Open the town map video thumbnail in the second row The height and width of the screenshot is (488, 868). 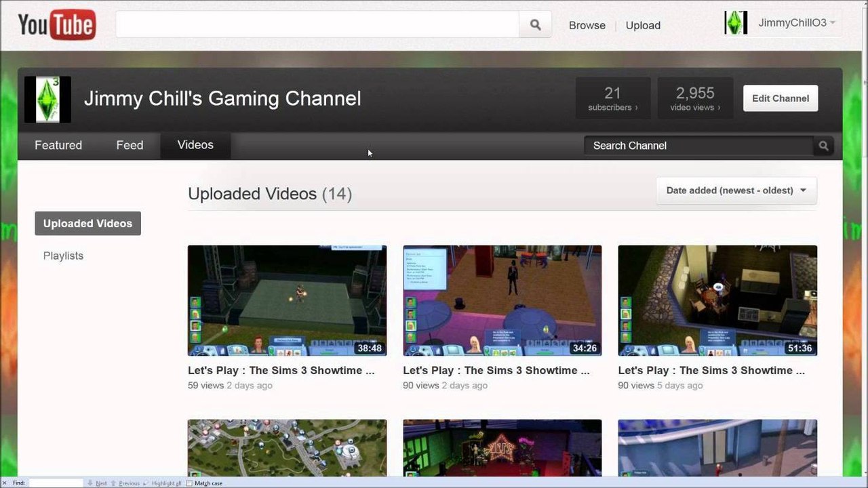(287, 448)
